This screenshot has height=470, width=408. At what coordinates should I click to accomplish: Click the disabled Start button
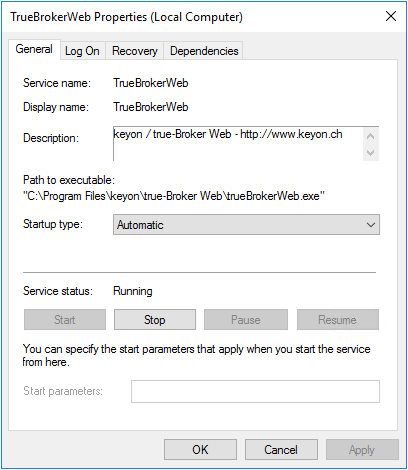coord(65,320)
